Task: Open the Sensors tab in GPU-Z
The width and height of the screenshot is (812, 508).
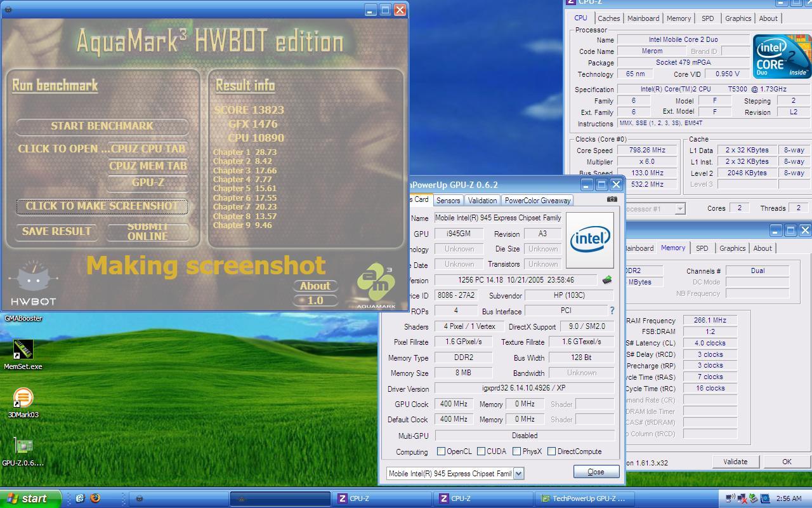Action: (x=448, y=200)
